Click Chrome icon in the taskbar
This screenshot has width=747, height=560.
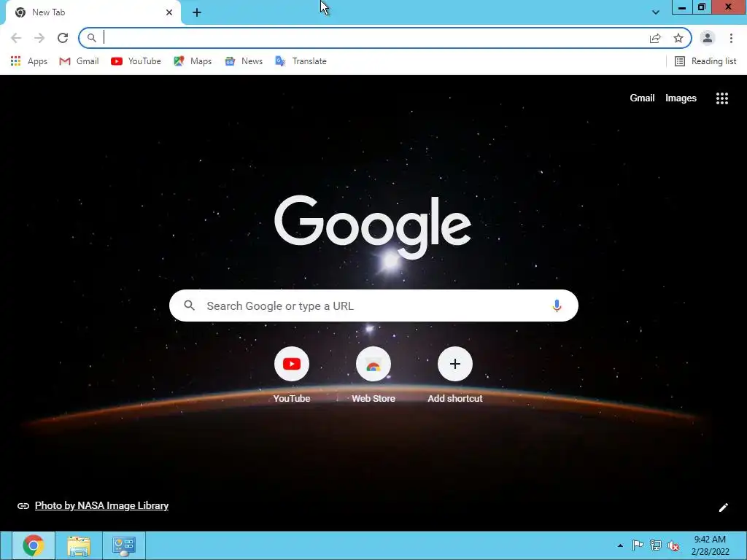click(x=33, y=545)
